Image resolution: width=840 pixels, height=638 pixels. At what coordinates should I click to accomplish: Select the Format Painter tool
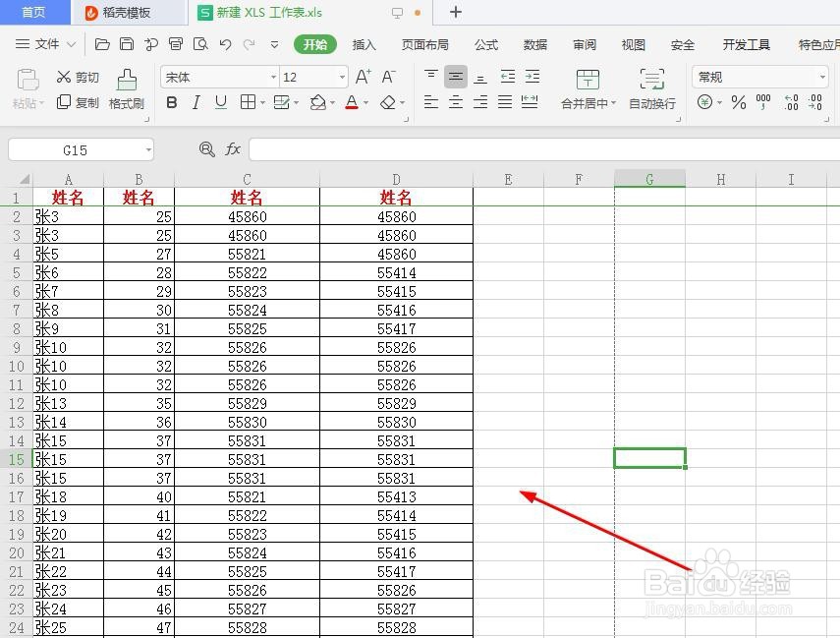click(126, 88)
